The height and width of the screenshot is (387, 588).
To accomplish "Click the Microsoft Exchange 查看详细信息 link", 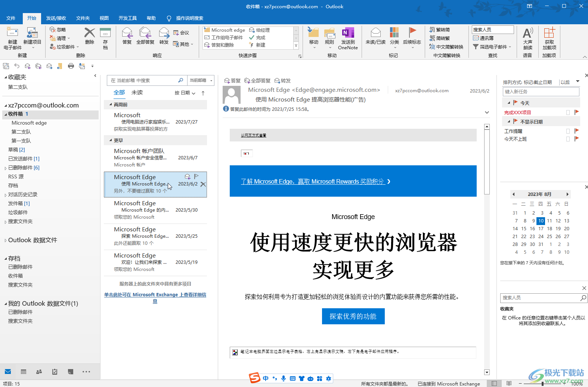I will pyautogui.click(x=155, y=298).
